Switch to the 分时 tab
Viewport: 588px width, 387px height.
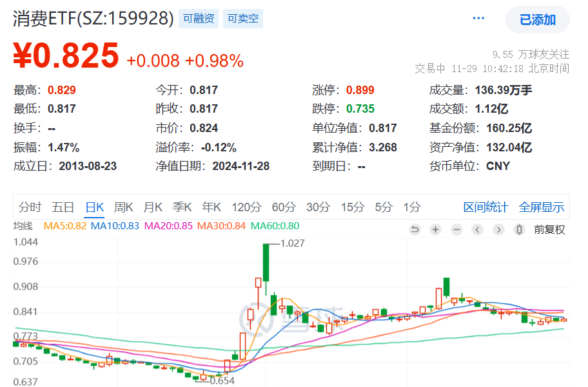(x=30, y=207)
